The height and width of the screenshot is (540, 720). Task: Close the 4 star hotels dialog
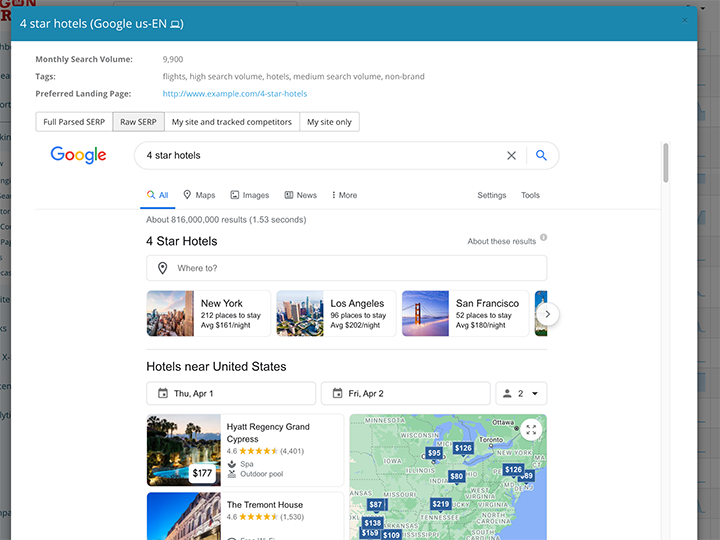(685, 20)
